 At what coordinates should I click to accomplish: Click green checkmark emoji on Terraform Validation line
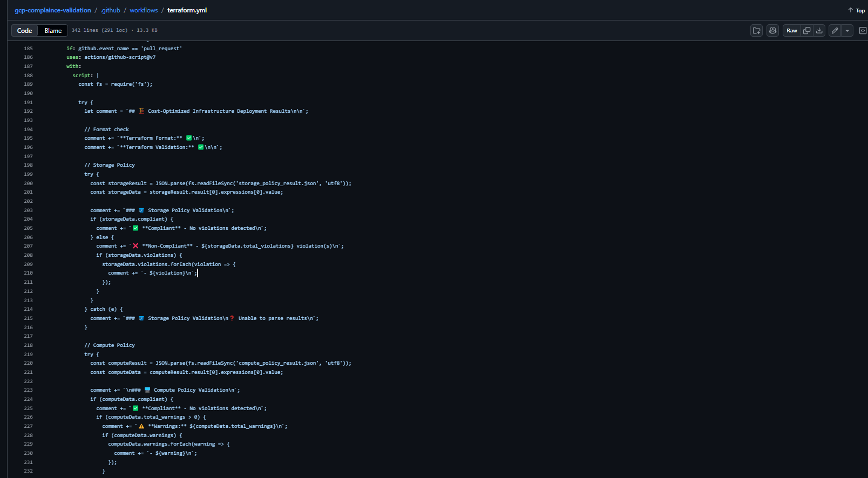[201, 147]
